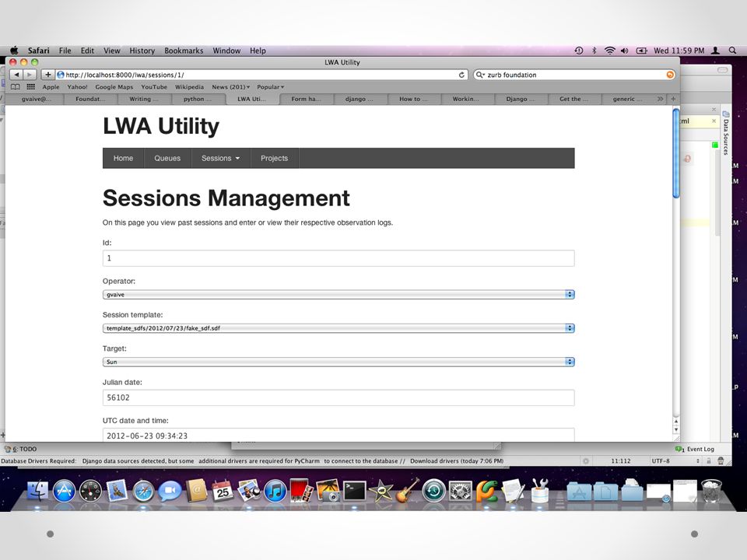Open the bookmarks book icon

[16, 86]
